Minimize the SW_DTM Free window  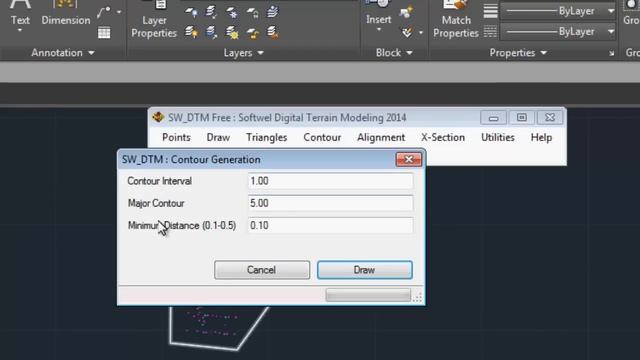pos(493,118)
